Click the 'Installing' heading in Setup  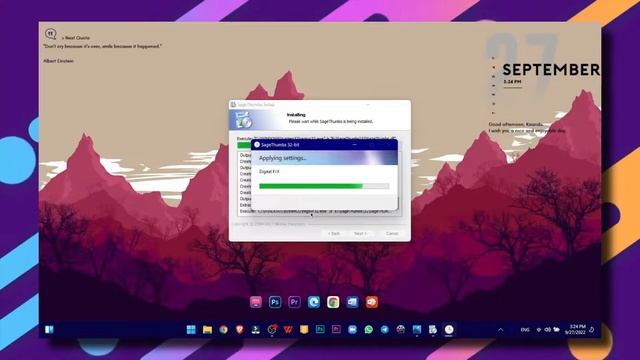click(x=296, y=115)
